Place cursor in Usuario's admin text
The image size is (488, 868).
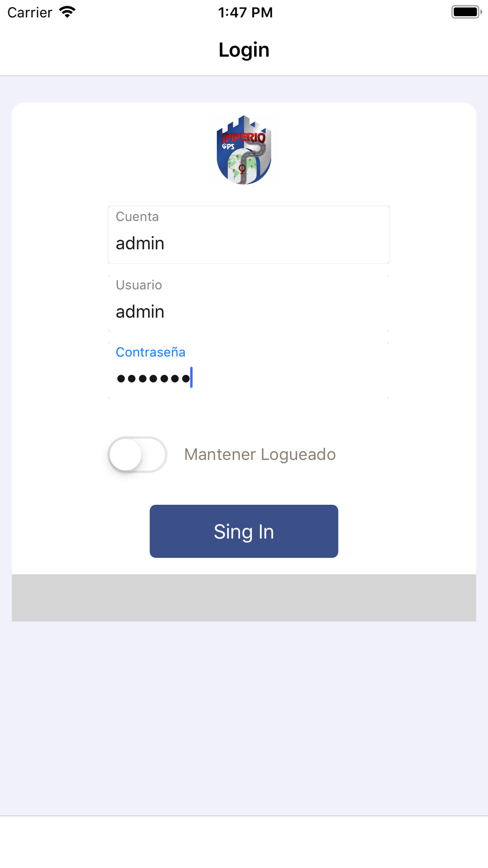pos(140,311)
